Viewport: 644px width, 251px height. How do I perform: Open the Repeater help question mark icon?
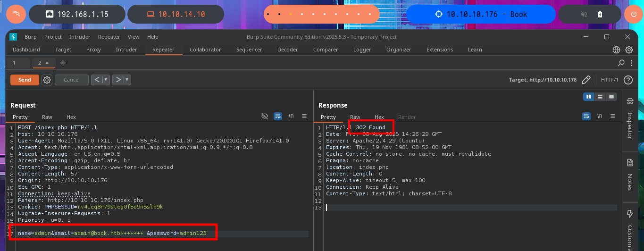click(x=628, y=80)
